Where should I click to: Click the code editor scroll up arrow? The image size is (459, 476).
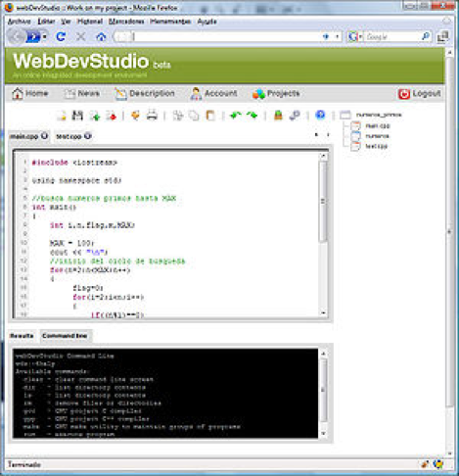pos(323,156)
